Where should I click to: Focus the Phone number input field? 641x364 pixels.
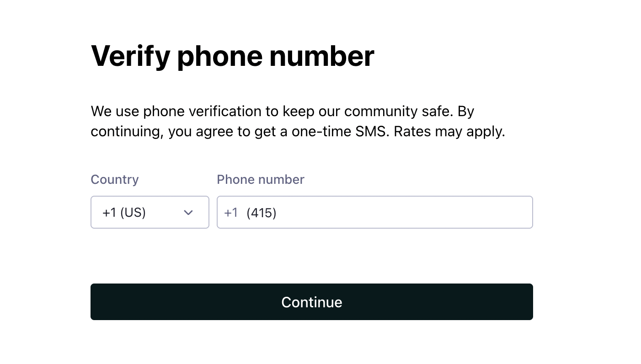(x=374, y=212)
